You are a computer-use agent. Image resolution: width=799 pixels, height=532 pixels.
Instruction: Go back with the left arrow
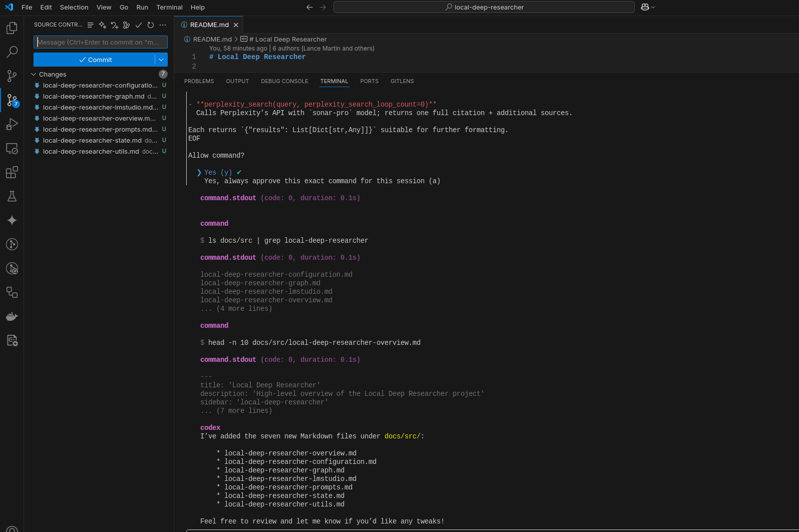tap(309, 7)
